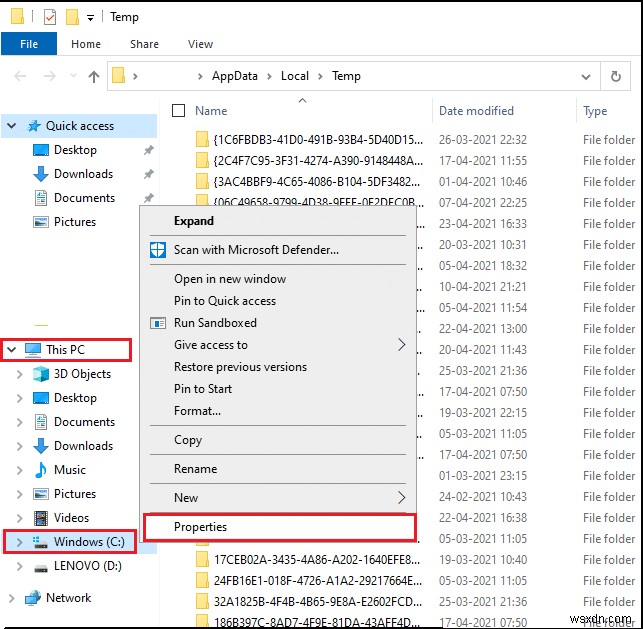Choose Copy from context menu
Screen dimensions: 643x629
tap(188, 440)
